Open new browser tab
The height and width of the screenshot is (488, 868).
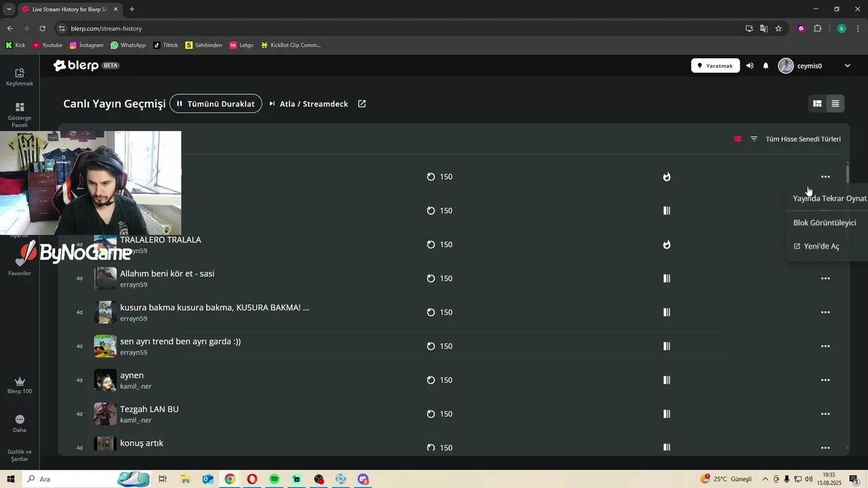pos(132,9)
